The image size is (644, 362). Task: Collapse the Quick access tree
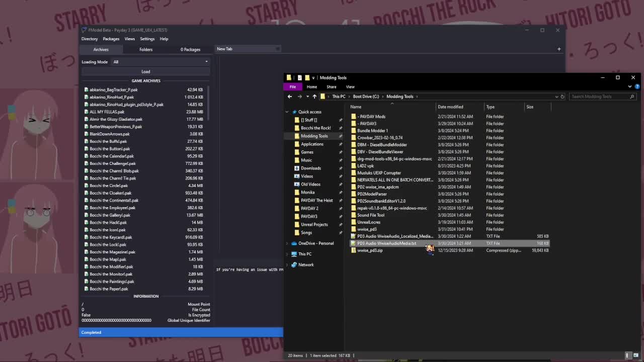[287, 112]
